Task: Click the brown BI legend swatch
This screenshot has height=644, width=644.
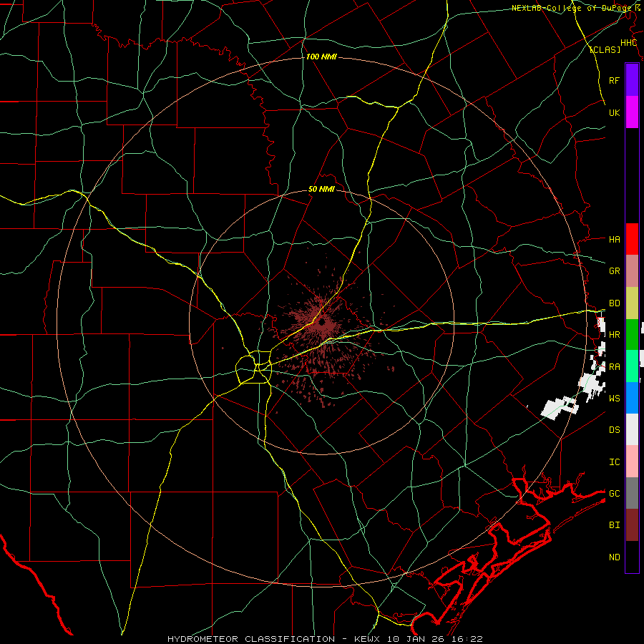Action: (x=632, y=525)
